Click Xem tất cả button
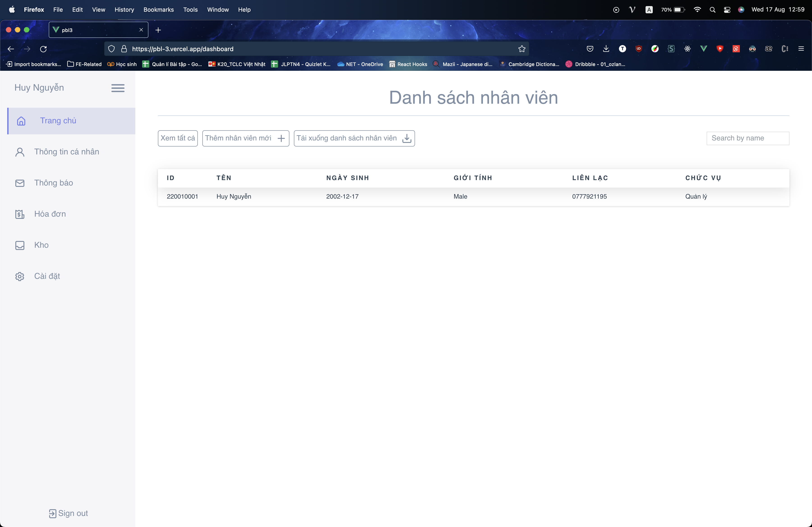Screen dimensions: 812x527 coord(178,138)
